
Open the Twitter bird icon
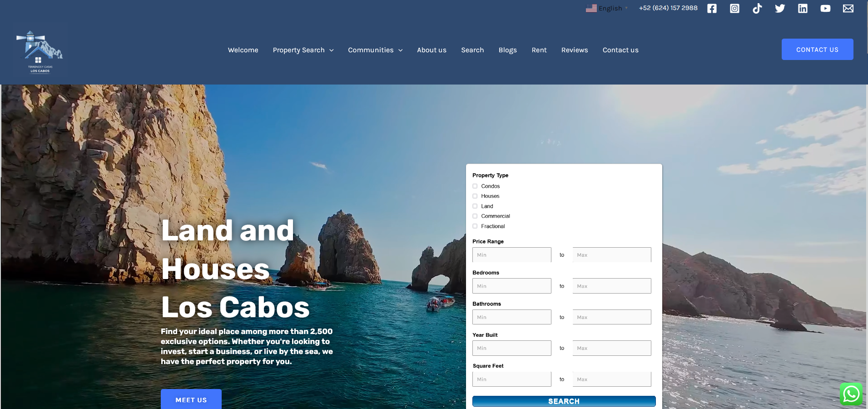click(x=780, y=9)
